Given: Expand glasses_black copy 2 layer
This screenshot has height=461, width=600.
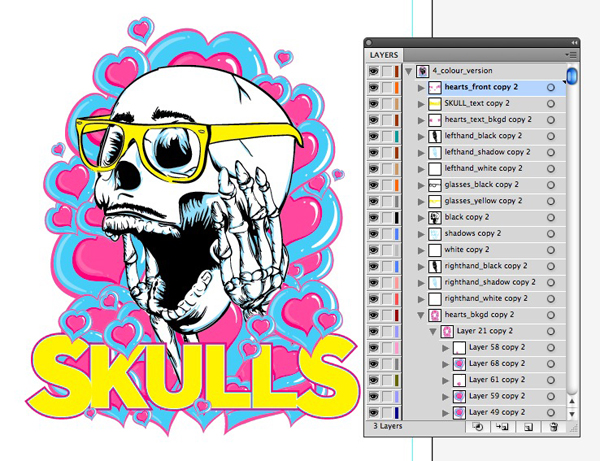Looking at the screenshot, I should (x=421, y=185).
